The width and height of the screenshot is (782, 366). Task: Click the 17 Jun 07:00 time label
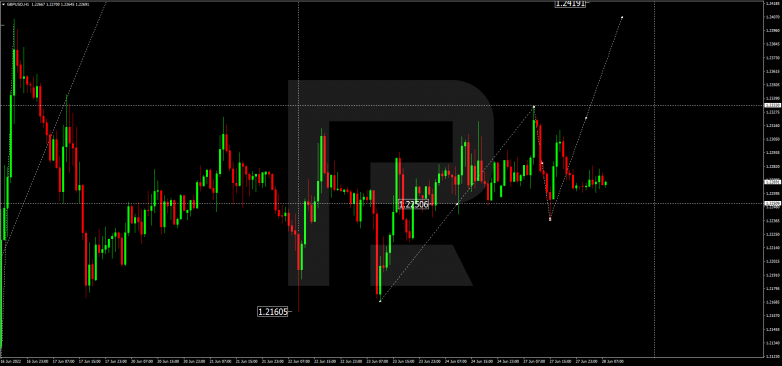click(x=64, y=361)
